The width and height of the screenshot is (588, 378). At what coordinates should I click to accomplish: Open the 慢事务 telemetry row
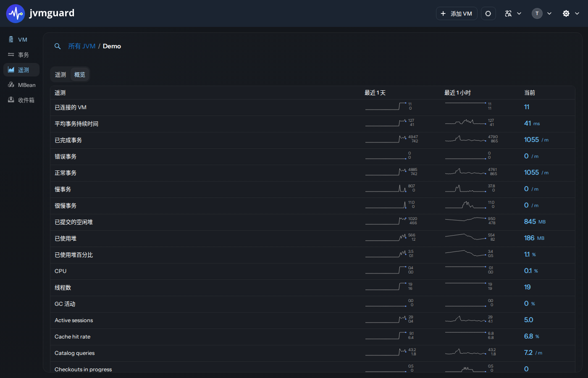click(x=312, y=189)
